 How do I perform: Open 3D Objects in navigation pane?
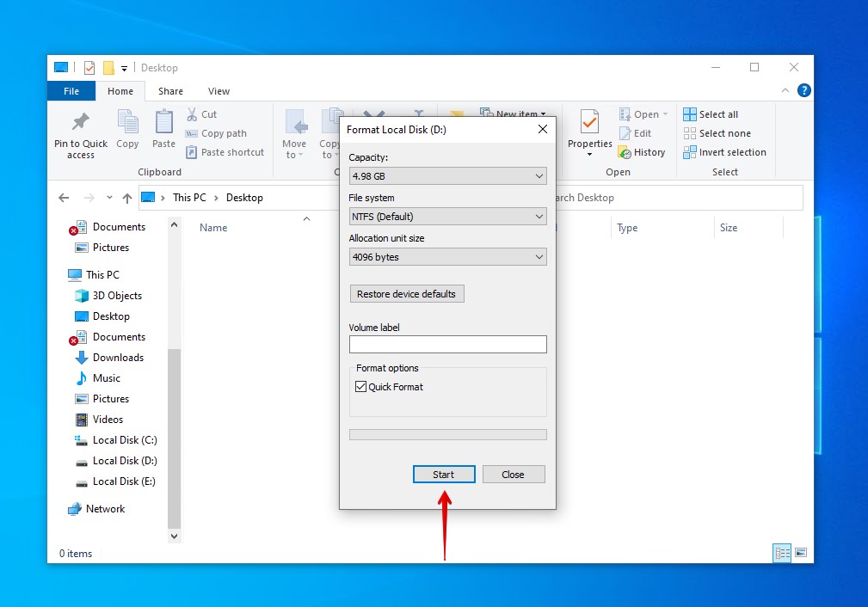tap(108, 296)
